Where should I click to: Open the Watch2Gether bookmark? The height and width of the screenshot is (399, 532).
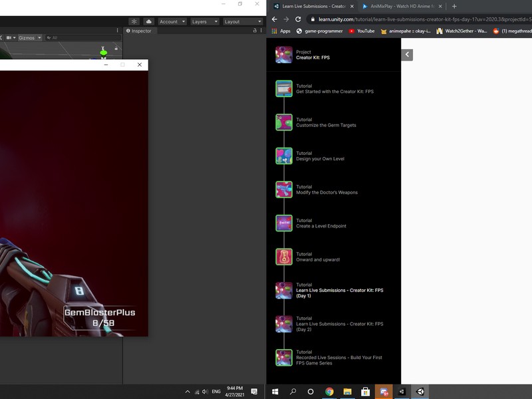(x=462, y=31)
